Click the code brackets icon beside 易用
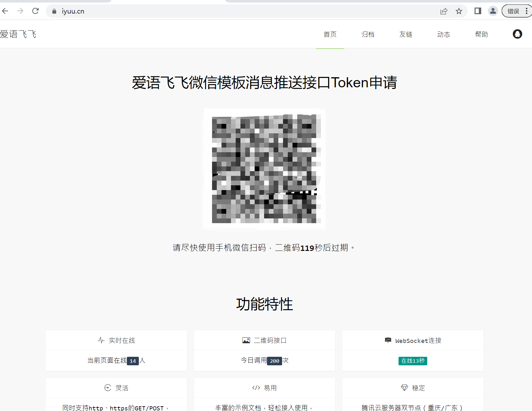The height and width of the screenshot is (411, 532). point(256,388)
